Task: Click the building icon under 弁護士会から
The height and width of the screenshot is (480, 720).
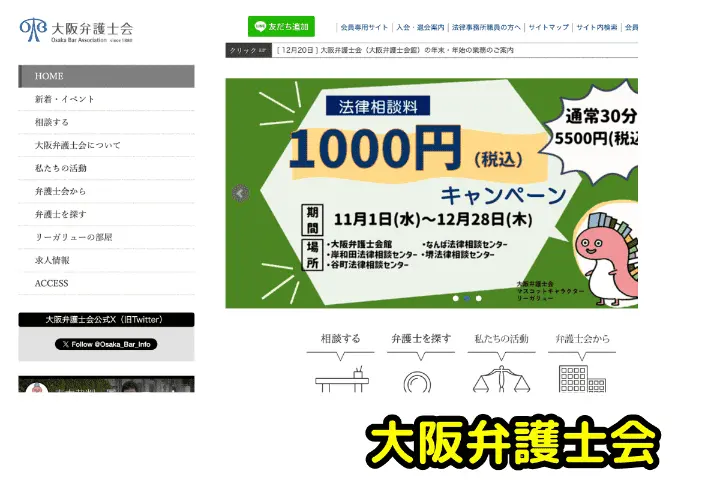Action: point(582,379)
